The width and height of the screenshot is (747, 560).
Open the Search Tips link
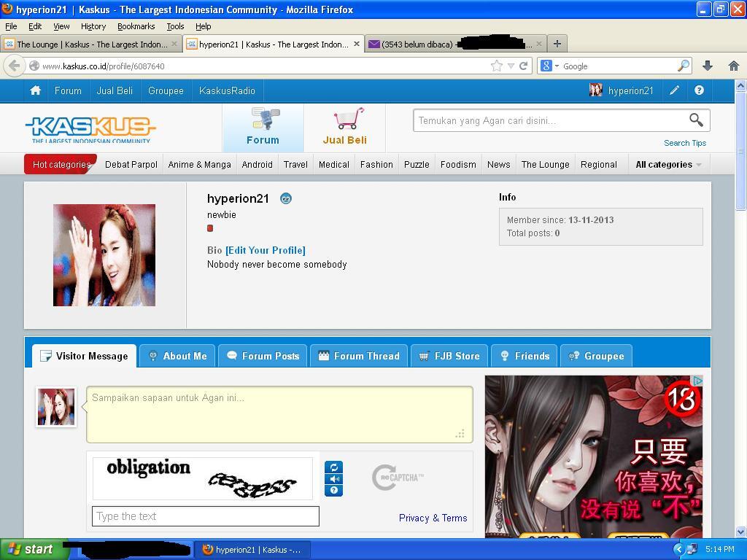685,143
